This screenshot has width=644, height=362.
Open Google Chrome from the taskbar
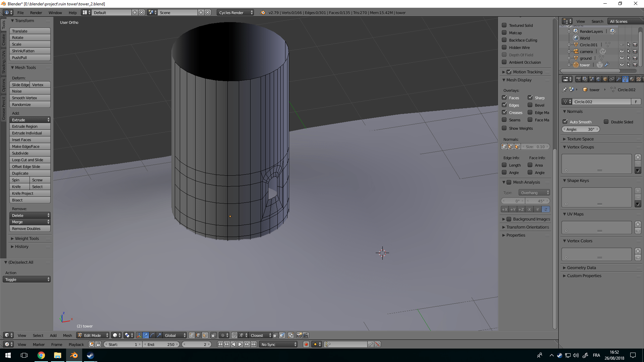click(41, 355)
